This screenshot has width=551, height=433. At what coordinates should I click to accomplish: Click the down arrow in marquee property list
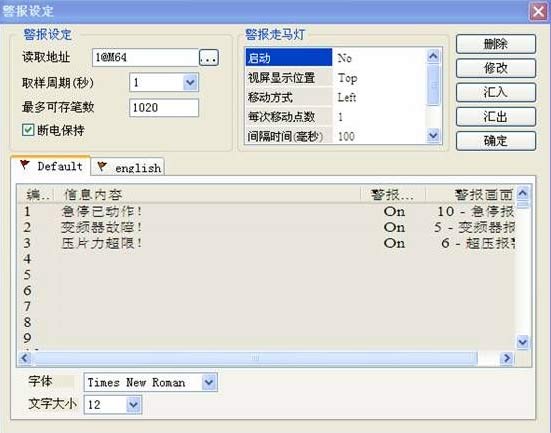point(433,135)
